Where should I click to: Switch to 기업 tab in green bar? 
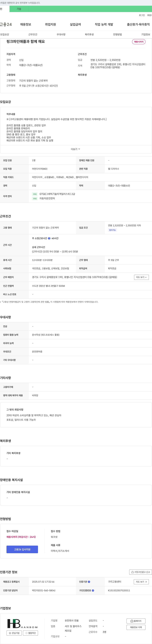tap(19, 9)
